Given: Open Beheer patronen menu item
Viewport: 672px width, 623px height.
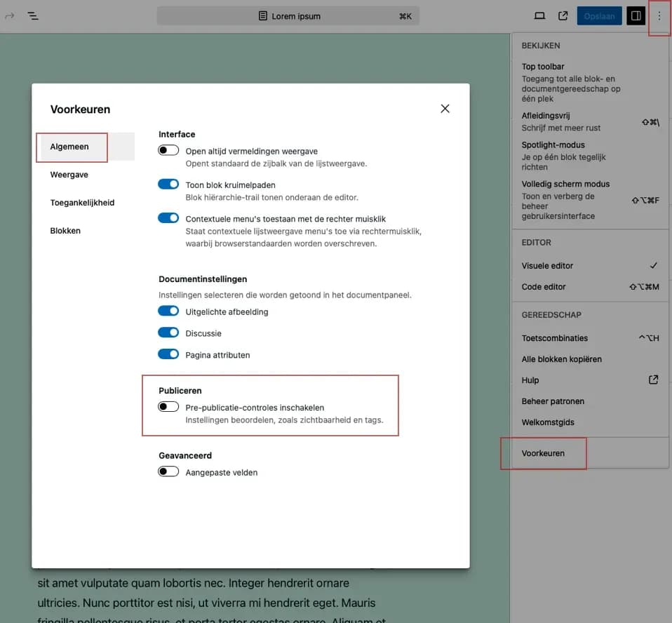Looking at the screenshot, I should [590, 401].
